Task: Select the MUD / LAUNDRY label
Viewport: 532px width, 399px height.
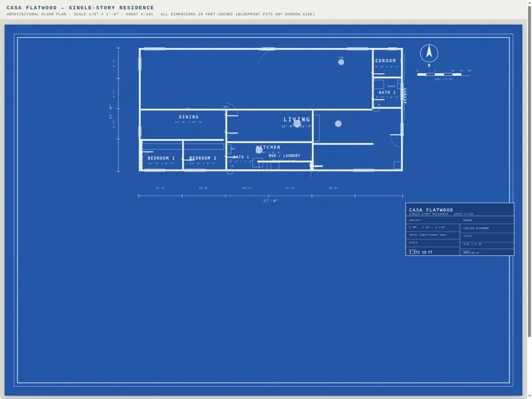Action: point(285,156)
